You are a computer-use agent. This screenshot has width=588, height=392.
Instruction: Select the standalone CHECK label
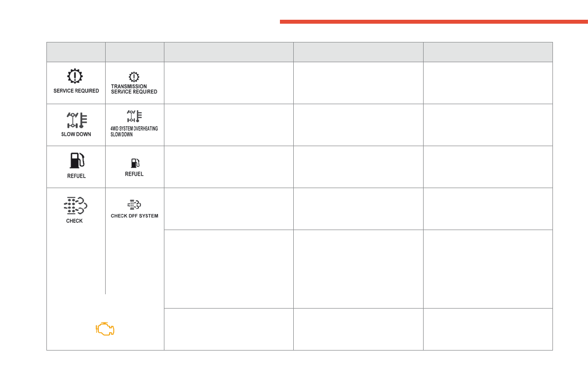[x=75, y=221]
